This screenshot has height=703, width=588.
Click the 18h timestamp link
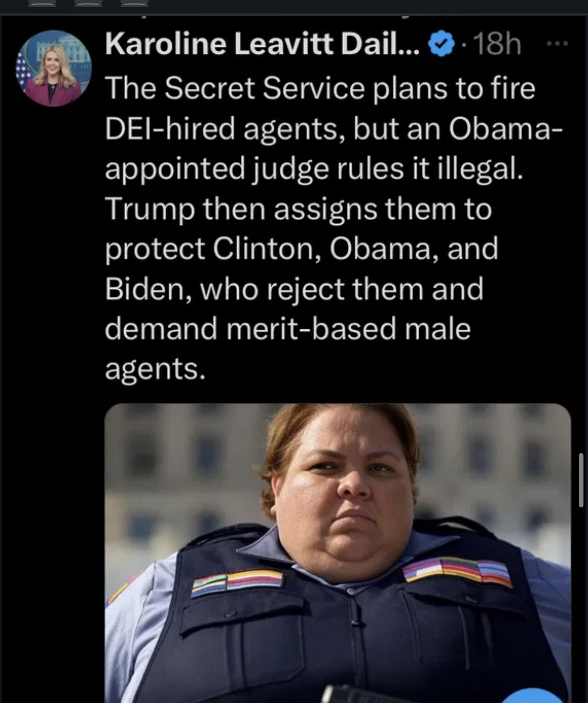(x=497, y=44)
